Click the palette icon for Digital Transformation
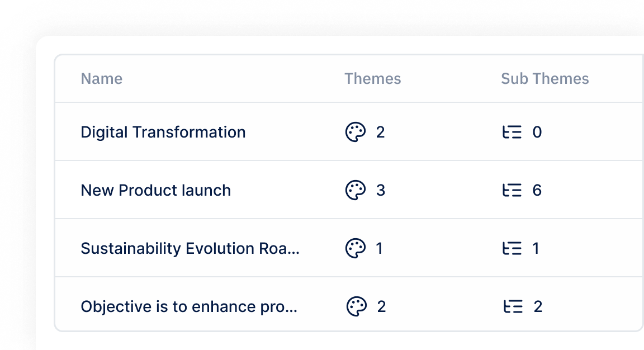Image resolution: width=644 pixels, height=350 pixels. point(356,132)
